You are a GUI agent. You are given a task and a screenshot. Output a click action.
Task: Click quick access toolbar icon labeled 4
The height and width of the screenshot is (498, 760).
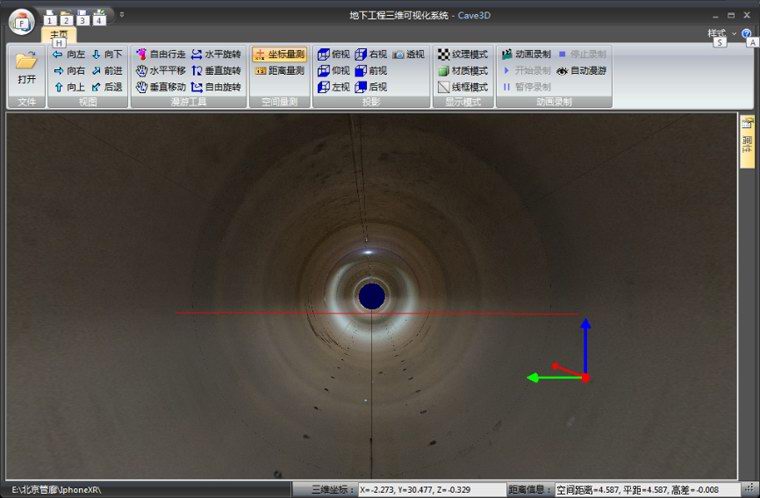99,18
